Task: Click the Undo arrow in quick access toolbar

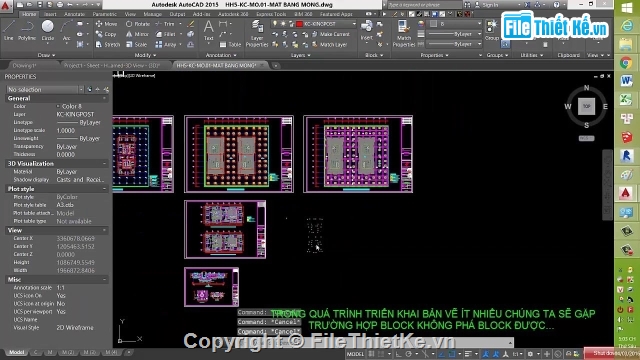Action: coord(70,5)
